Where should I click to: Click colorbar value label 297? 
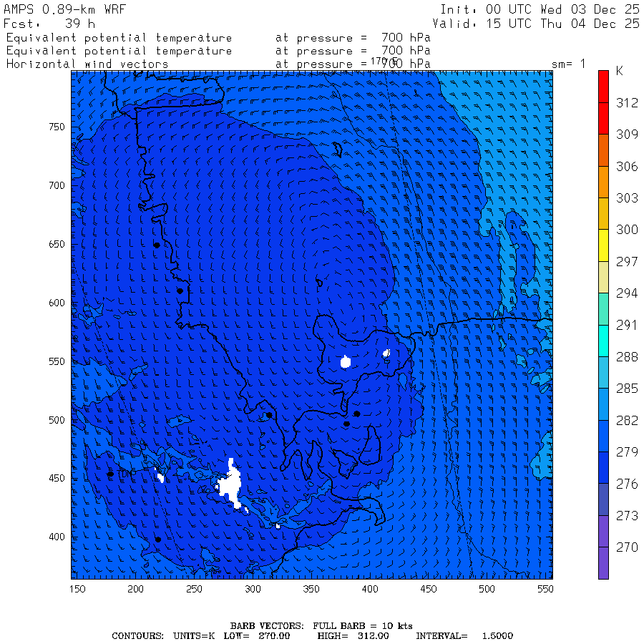click(627, 262)
